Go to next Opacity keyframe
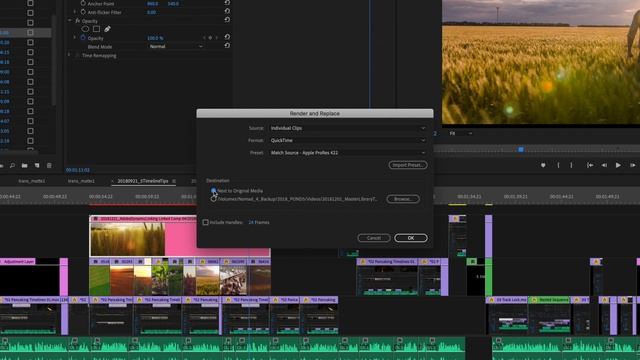 pos(217,38)
